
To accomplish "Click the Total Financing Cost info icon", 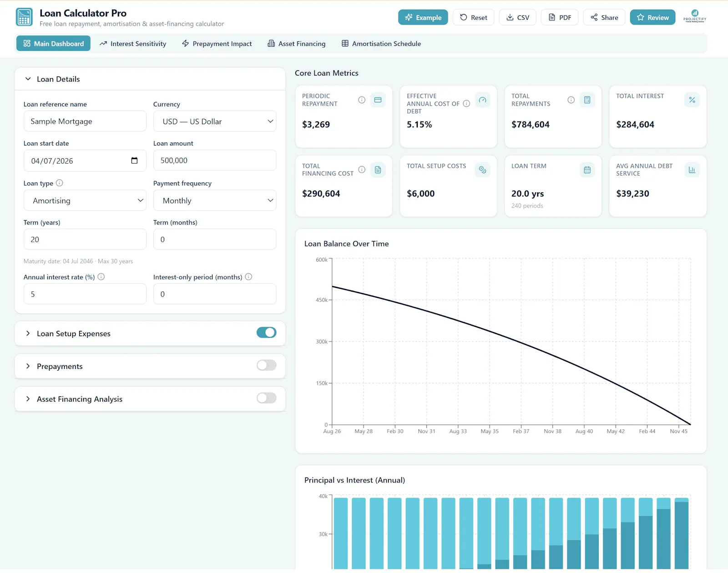I will tap(362, 170).
